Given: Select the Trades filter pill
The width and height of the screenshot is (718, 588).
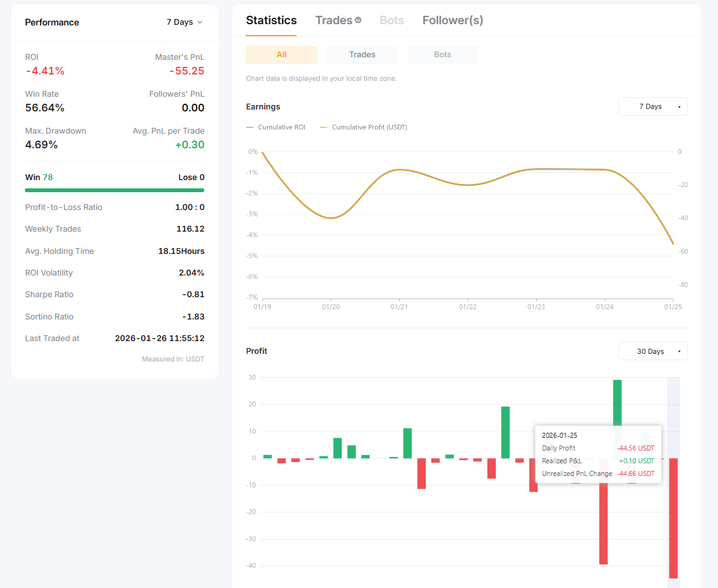Looking at the screenshot, I should (x=362, y=55).
